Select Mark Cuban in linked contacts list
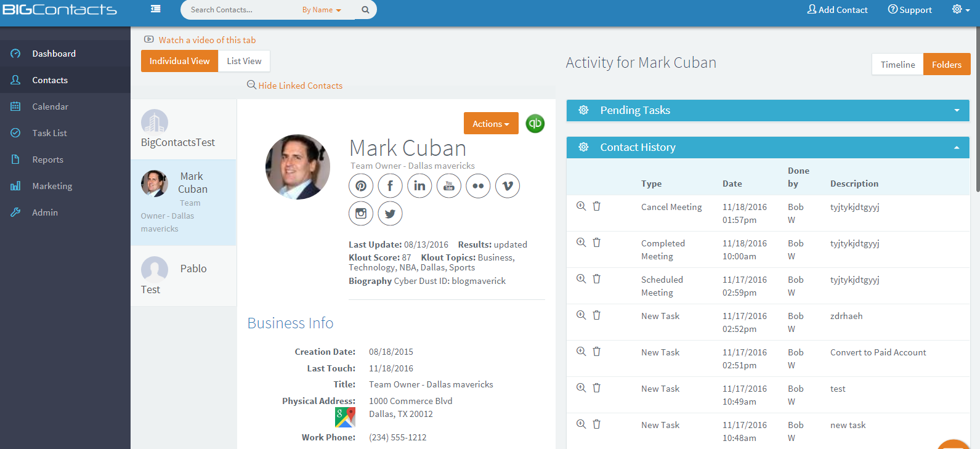Screen dimensions: 980x449 coord(184,203)
